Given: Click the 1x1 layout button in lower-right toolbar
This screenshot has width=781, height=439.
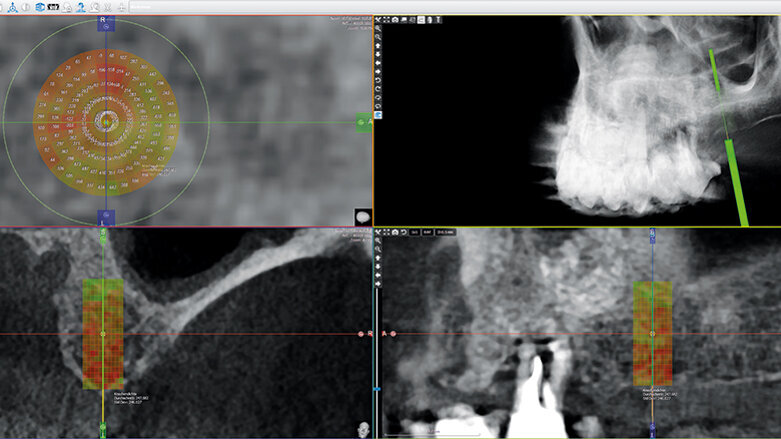Looking at the screenshot, I should (414, 232).
